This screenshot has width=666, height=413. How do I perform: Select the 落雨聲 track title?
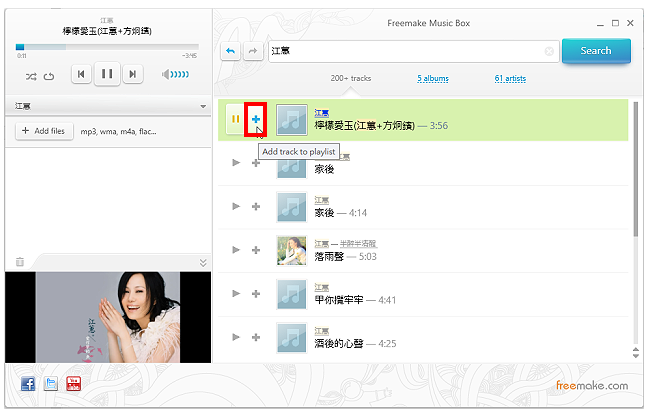tap(329, 257)
